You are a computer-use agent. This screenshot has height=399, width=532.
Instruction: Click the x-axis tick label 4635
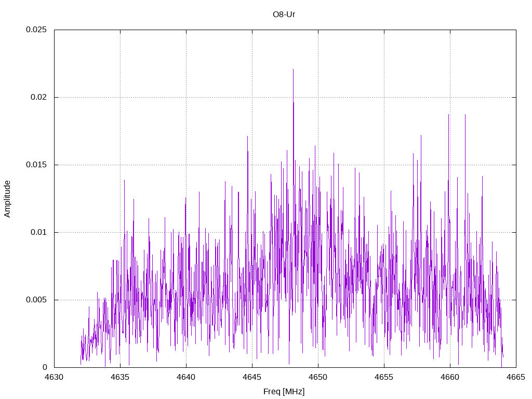coord(120,377)
